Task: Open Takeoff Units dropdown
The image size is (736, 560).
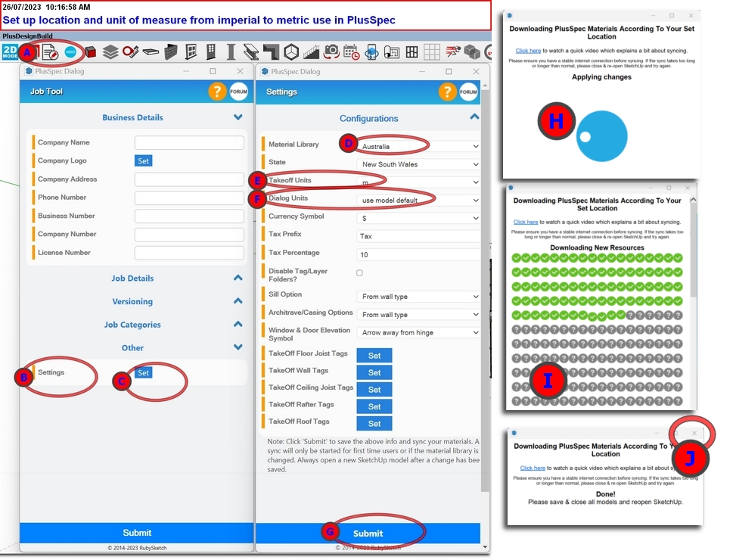Action: click(x=419, y=182)
